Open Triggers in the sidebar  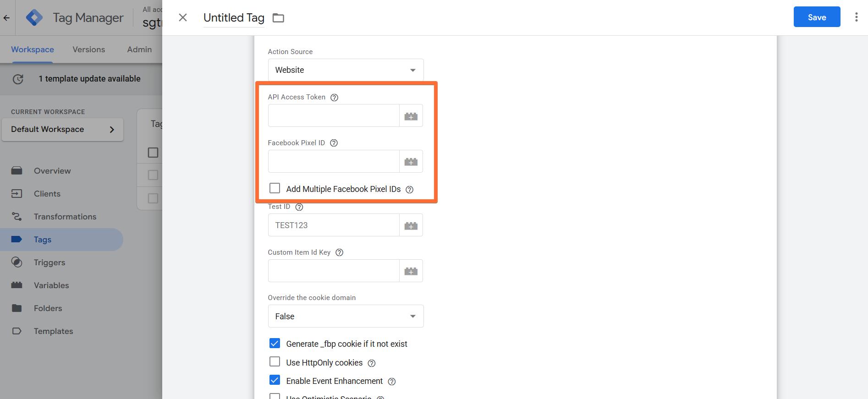61,262
